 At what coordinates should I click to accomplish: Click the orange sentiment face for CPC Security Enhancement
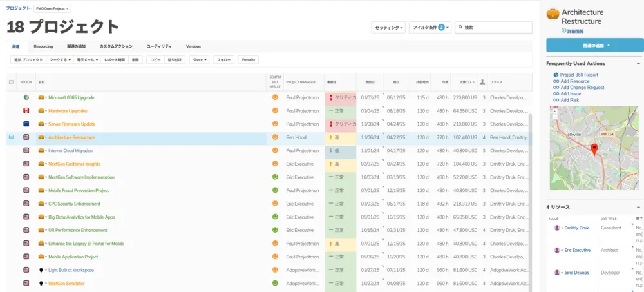coord(275,204)
